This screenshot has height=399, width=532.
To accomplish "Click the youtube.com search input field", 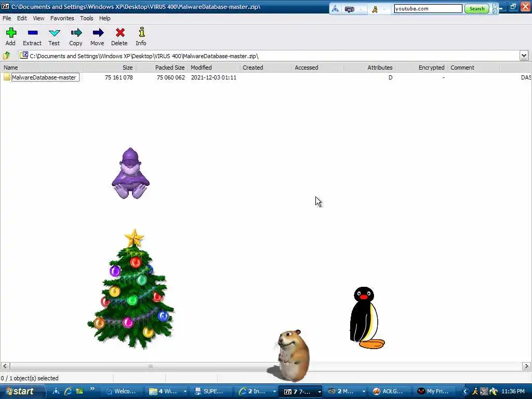I will [x=428, y=9].
